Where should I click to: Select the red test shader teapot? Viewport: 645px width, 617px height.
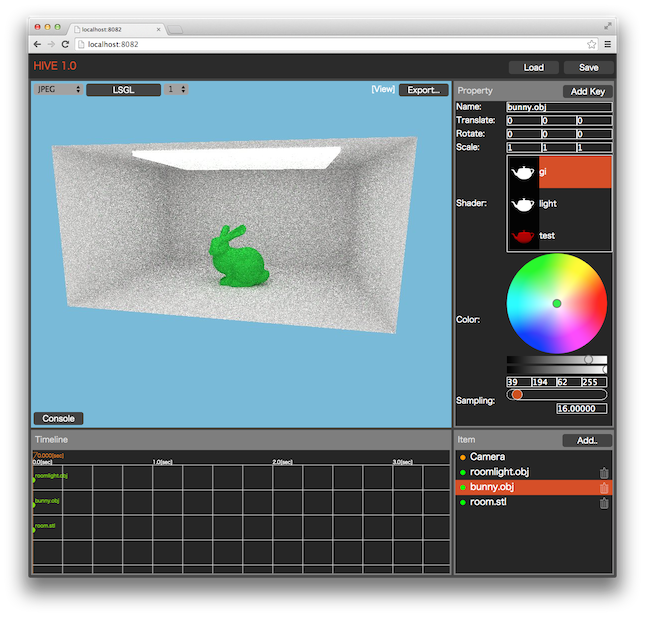pos(523,236)
